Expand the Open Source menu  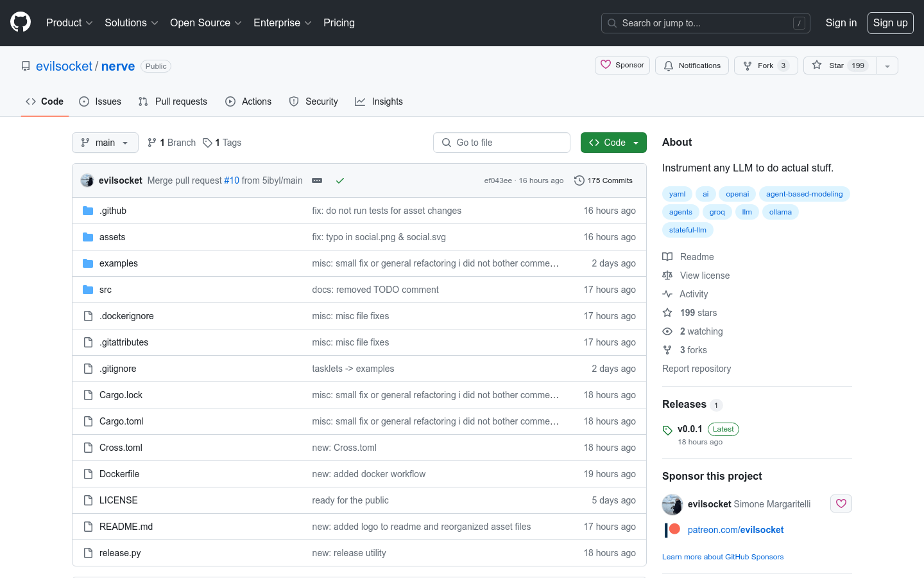pos(206,22)
